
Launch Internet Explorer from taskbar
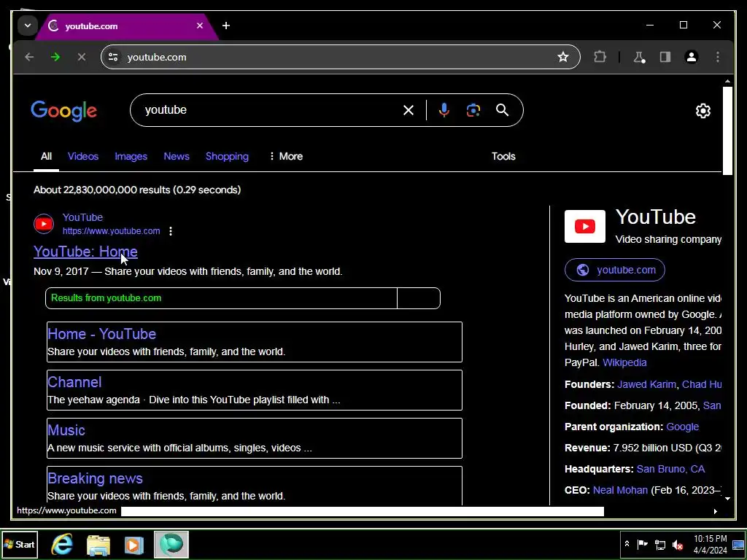coord(62,544)
